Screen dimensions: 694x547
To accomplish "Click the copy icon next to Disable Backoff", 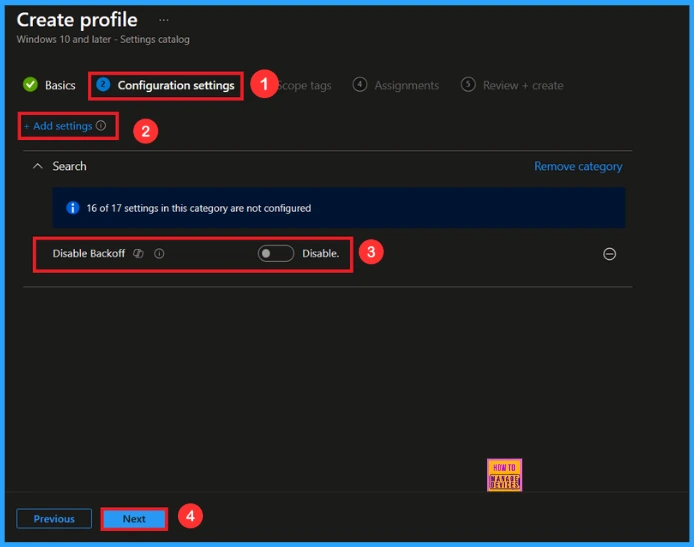I will coord(139,254).
